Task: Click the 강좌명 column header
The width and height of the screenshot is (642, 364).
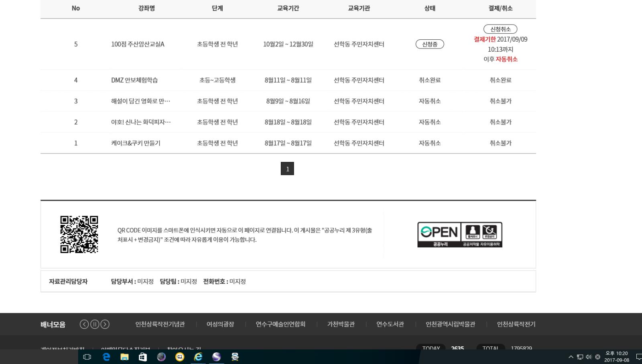Action: 146,8
